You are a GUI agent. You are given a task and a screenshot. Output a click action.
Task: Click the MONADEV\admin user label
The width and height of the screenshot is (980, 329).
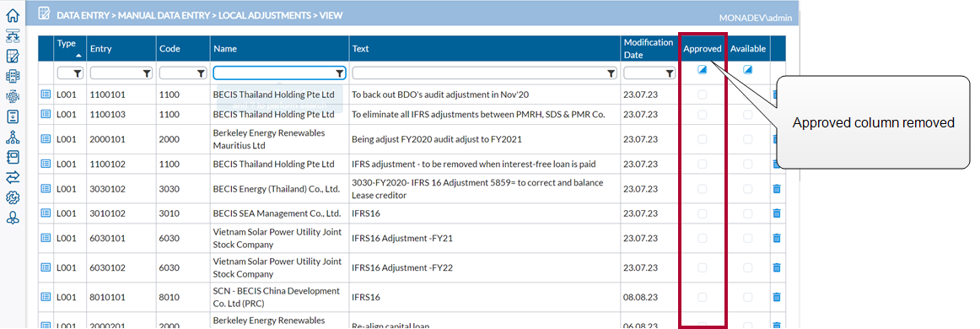click(x=757, y=18)
